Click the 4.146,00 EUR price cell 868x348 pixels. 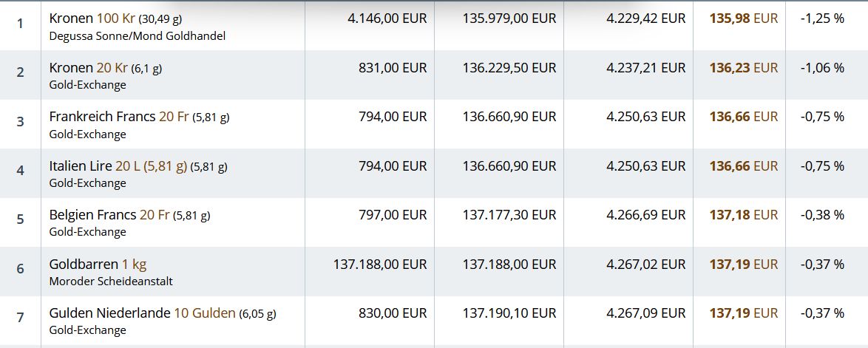click(387, 18)
